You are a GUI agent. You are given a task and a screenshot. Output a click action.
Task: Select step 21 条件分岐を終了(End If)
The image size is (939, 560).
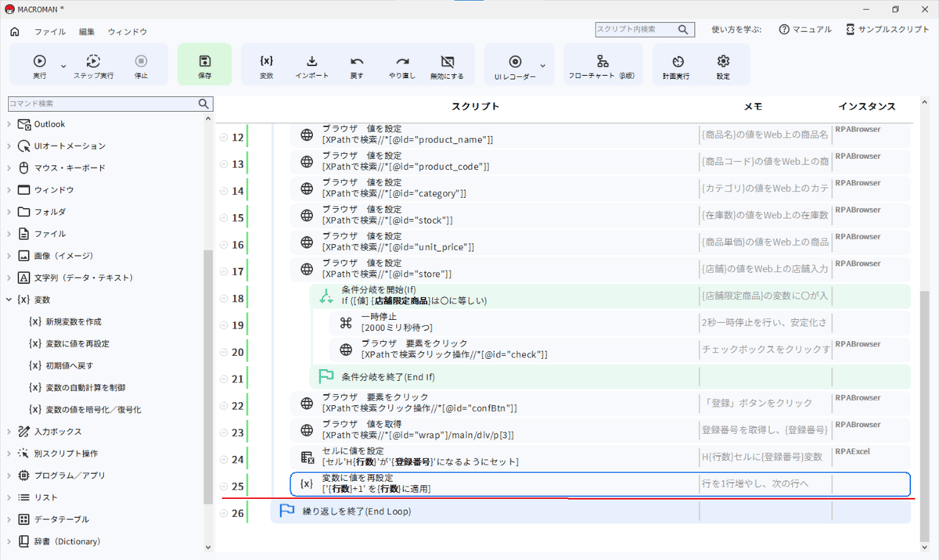click(x=610, y=377)
